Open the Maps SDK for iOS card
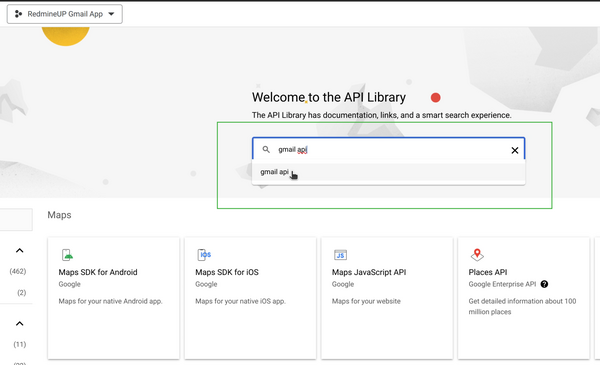 pyautogui.click(x=250, y=298)
